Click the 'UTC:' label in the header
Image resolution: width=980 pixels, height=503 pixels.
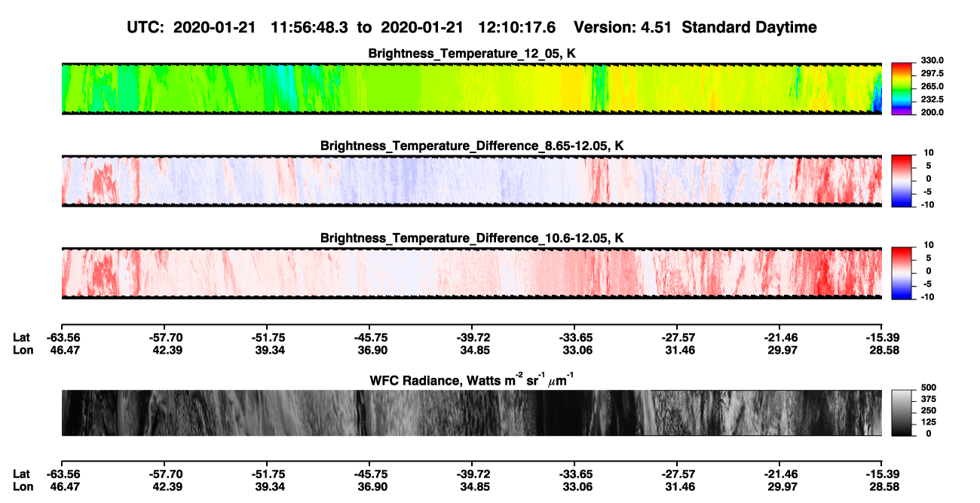point(147,27)
